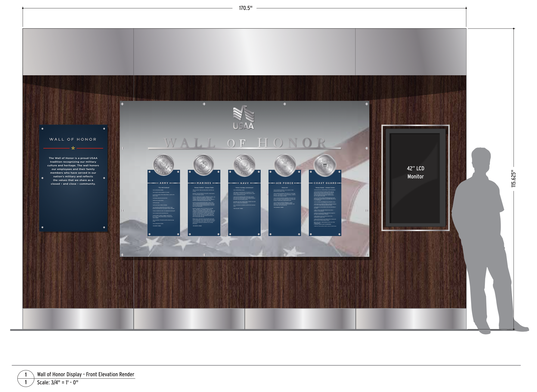The width and height of the screenshot is (537, 392).
Task: Click the drawing number circle marker
Action: click(26, 378)
